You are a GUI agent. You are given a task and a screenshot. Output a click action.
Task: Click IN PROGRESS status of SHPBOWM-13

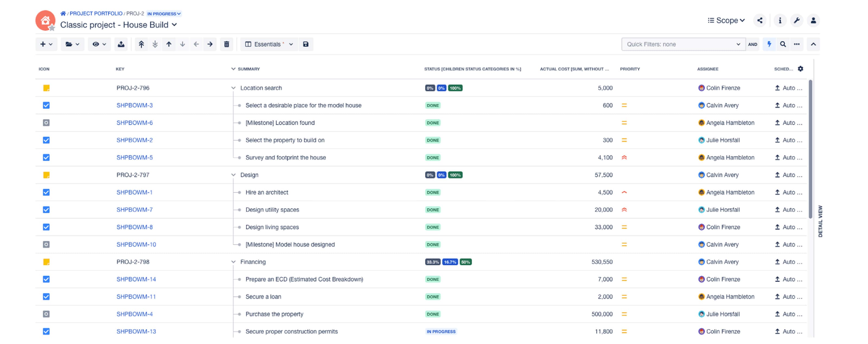pyautogui.click(x=441, y=332)
